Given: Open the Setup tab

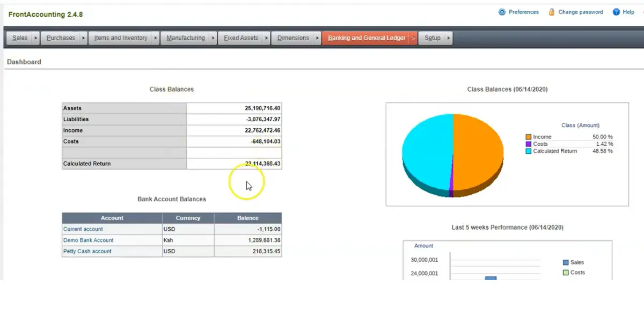Looking at the screenshot, I should click(x=433, y=38).
